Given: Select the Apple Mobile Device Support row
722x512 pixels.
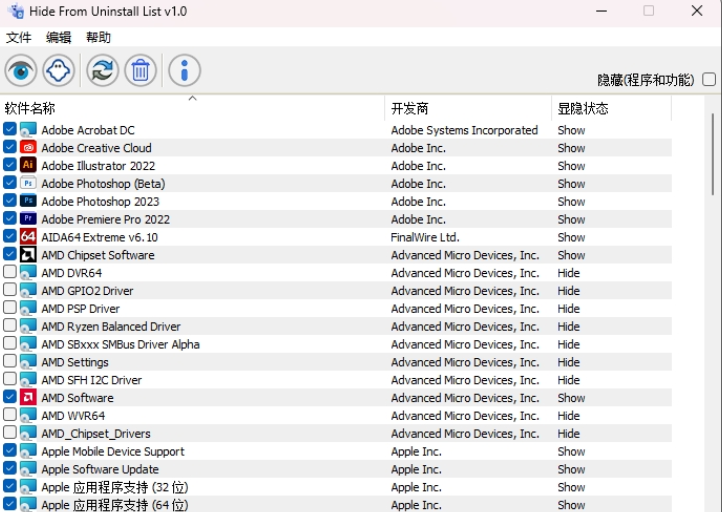Looking at the screenshot, I should pos(113,452).
